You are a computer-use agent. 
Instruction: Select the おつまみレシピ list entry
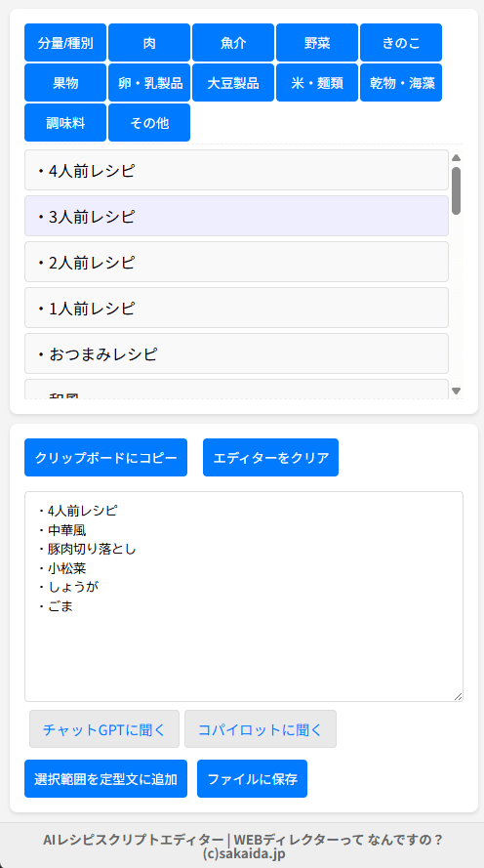[237, 353]
